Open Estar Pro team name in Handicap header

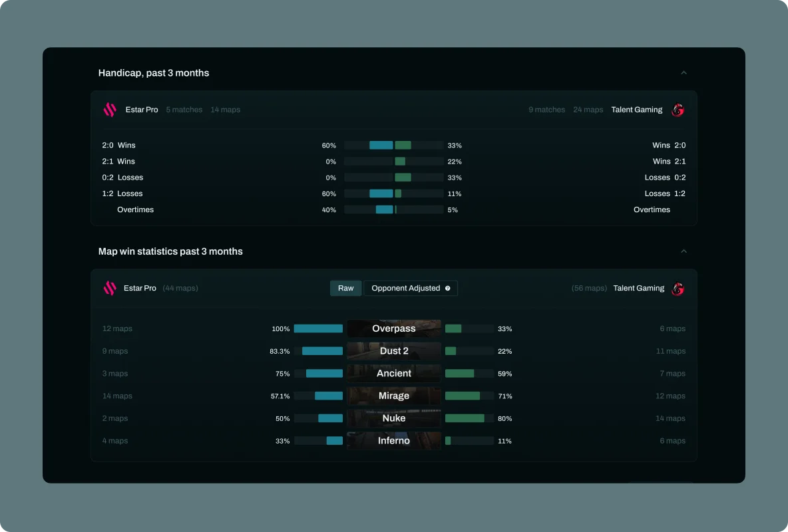[142, 110]
